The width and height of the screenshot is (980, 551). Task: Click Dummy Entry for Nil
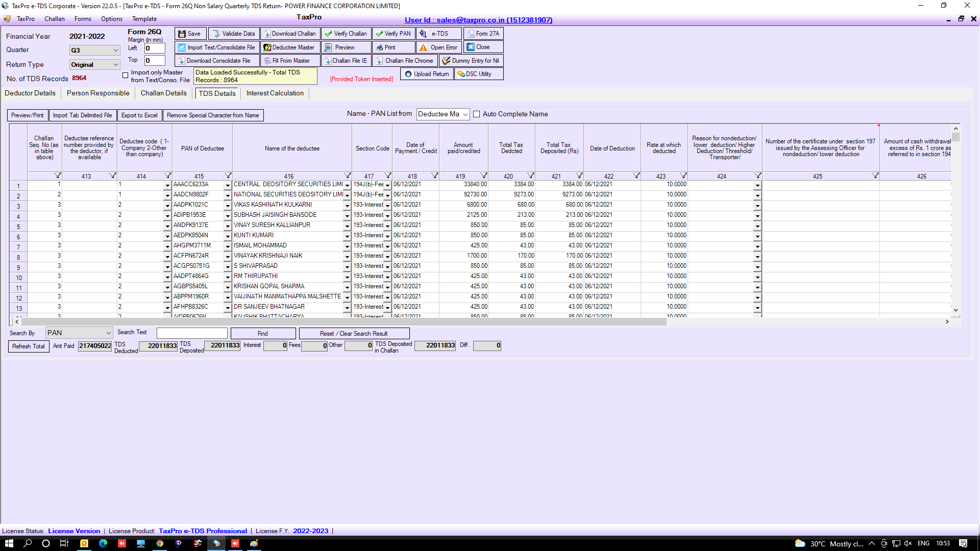(x=471, y=61)
